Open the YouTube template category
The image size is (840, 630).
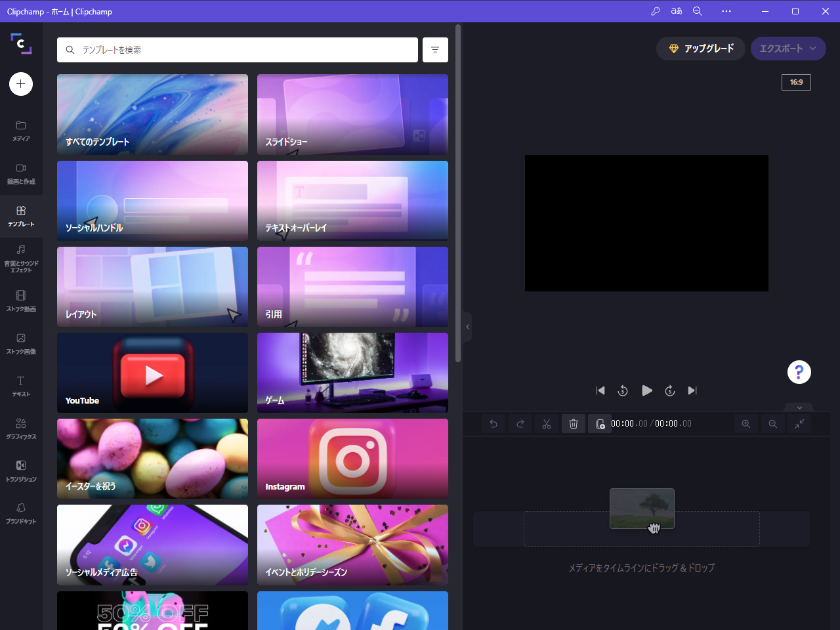coord(152,373)
